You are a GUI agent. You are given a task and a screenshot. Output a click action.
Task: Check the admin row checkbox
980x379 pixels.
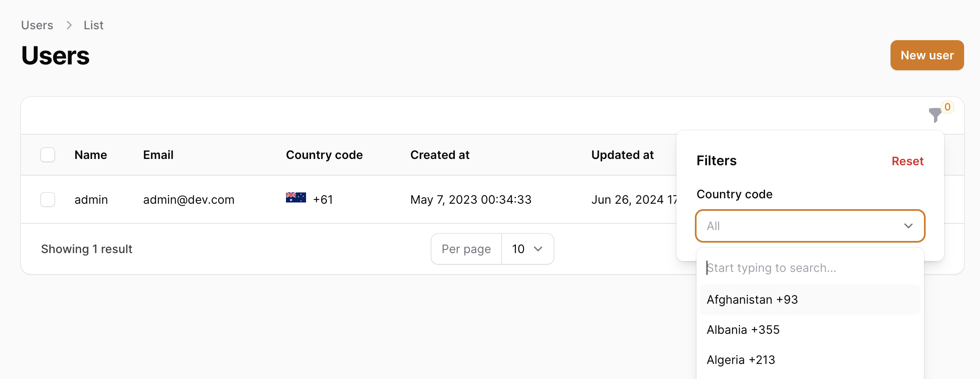click(47, 200)
